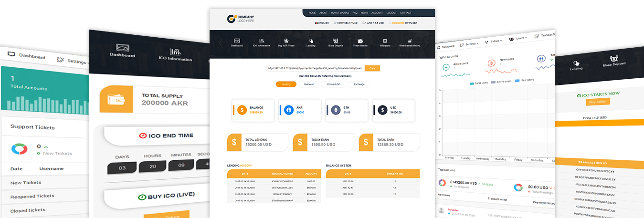Expand Extras dropdown in right admin panel
The image size is (644, 218).
click(494, 41)
